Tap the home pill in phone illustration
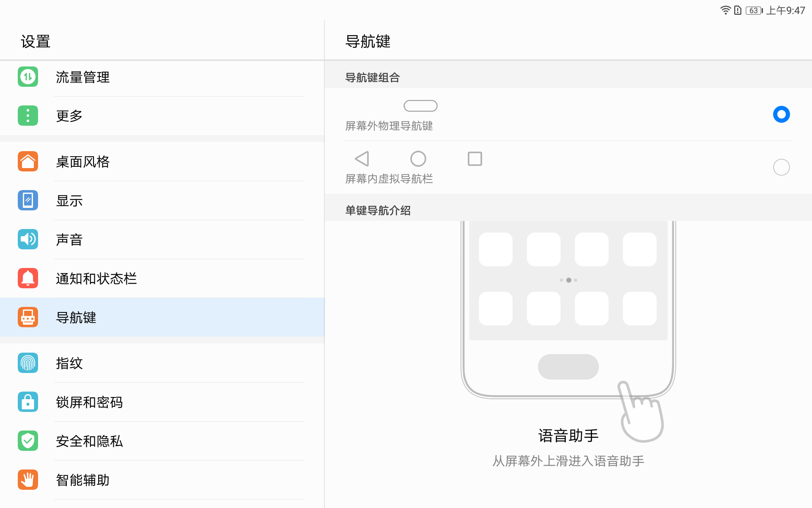 point(568,367)
